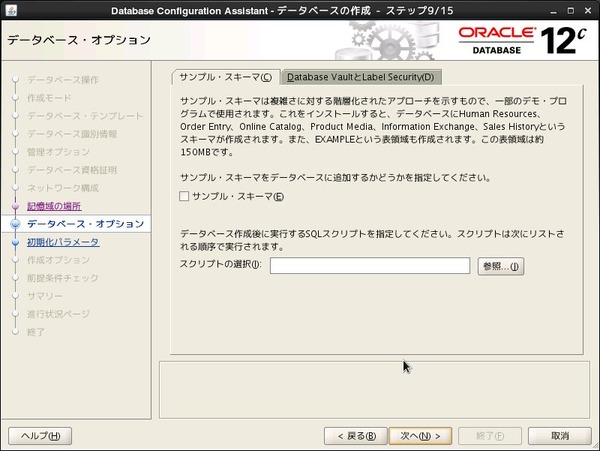Screen dimensions: 600x451
Task: Go back with 戻る(B) button
Action: pyautogui.click(x=356, y=436)
